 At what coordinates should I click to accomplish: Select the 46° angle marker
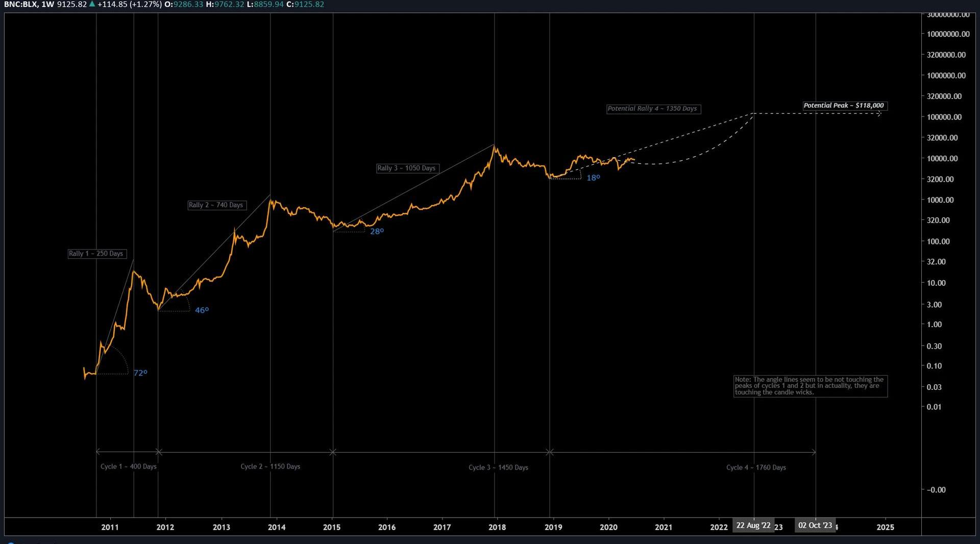pos(202,310)
